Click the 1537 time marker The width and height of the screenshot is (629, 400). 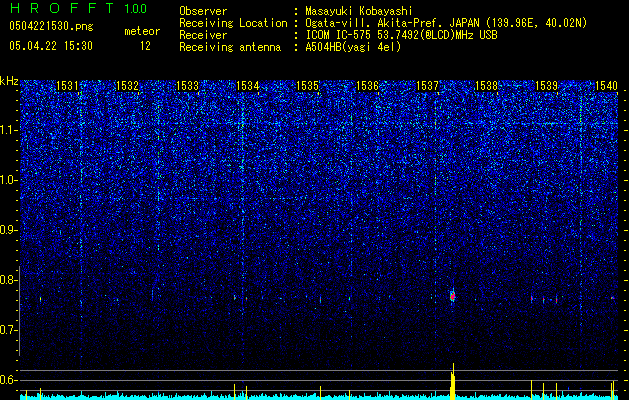[x=427, y=85]
